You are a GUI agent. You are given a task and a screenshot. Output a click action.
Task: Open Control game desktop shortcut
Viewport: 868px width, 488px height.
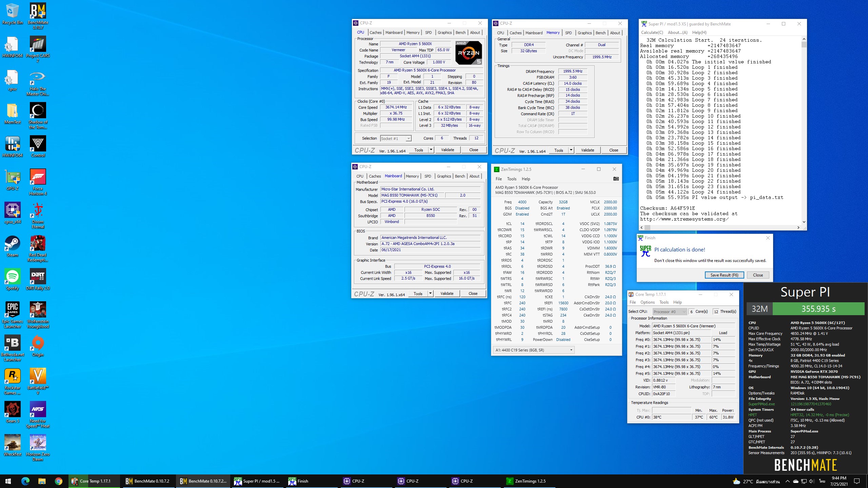coord(38,147)
